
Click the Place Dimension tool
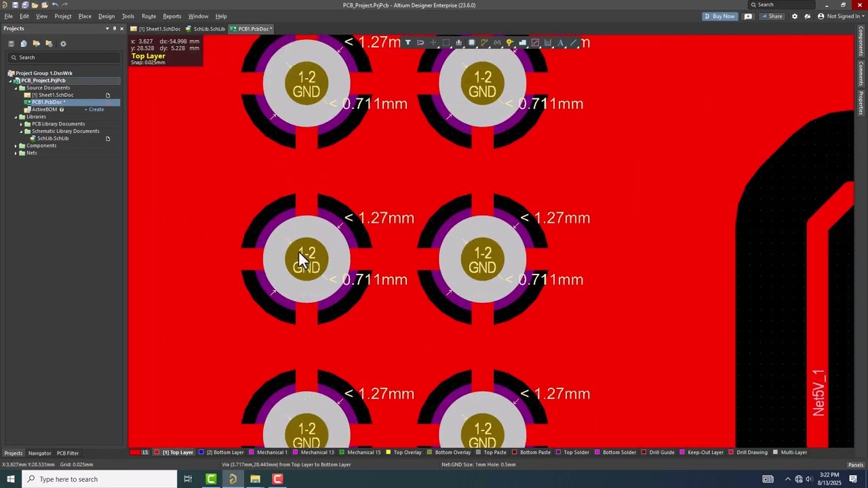click(548, 43)
